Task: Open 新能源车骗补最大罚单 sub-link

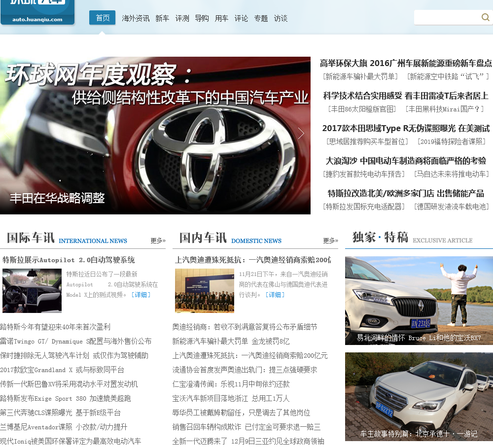Action: 360,76
